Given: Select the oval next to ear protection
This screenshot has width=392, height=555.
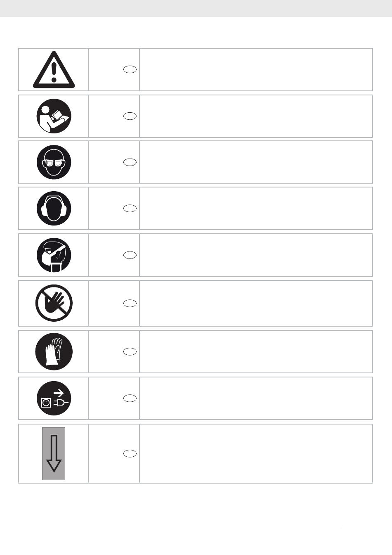Looking at the screenshot, I should (130, 209).
